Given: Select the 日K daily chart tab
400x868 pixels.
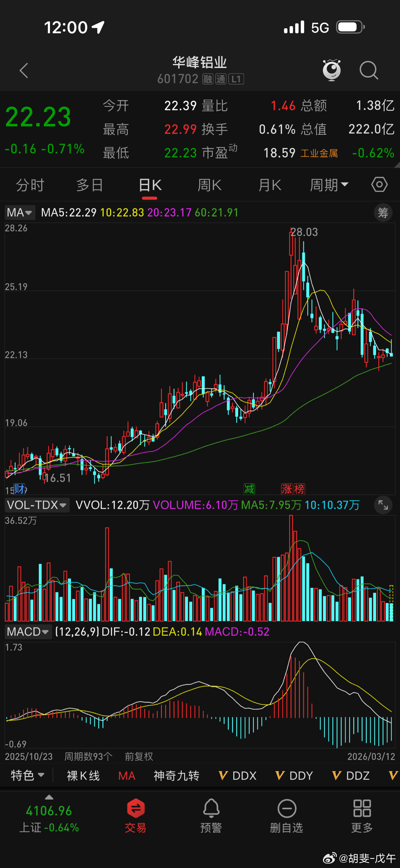Looking at the screenshot, I should (150, 185).
